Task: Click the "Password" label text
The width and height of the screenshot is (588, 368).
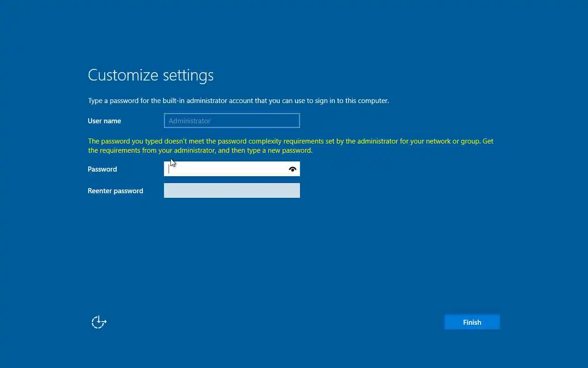Action: (x=102, y=169)
